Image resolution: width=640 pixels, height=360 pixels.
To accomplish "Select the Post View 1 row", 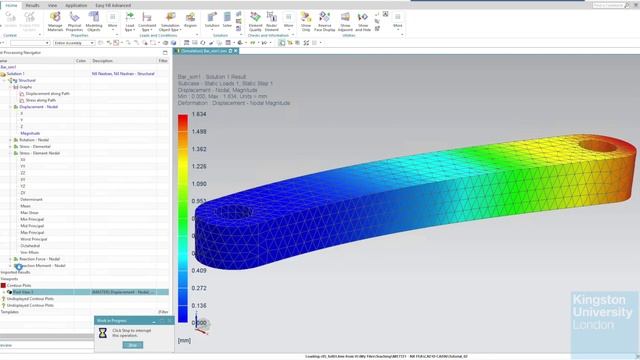I will (x=84, y=292).
